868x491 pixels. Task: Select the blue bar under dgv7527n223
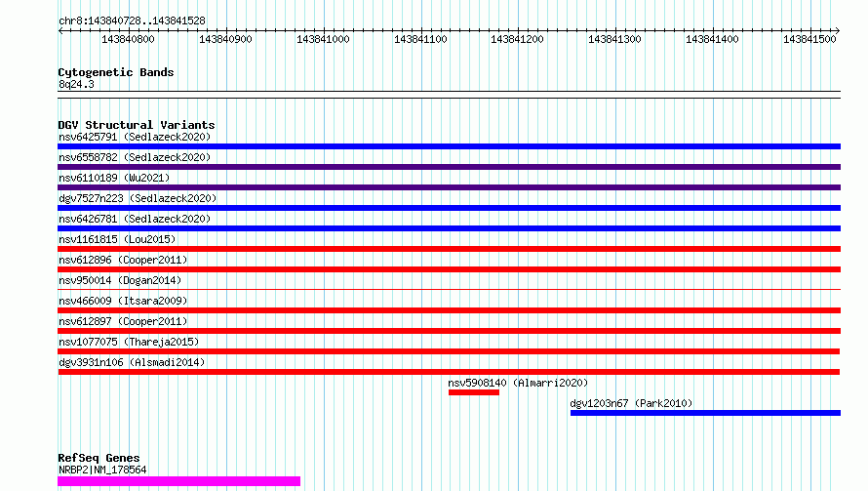coord(449,208)
